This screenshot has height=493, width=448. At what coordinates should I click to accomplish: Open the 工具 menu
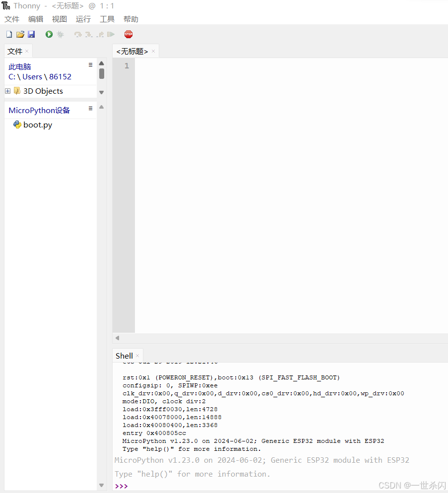click(x=107, y=19)
